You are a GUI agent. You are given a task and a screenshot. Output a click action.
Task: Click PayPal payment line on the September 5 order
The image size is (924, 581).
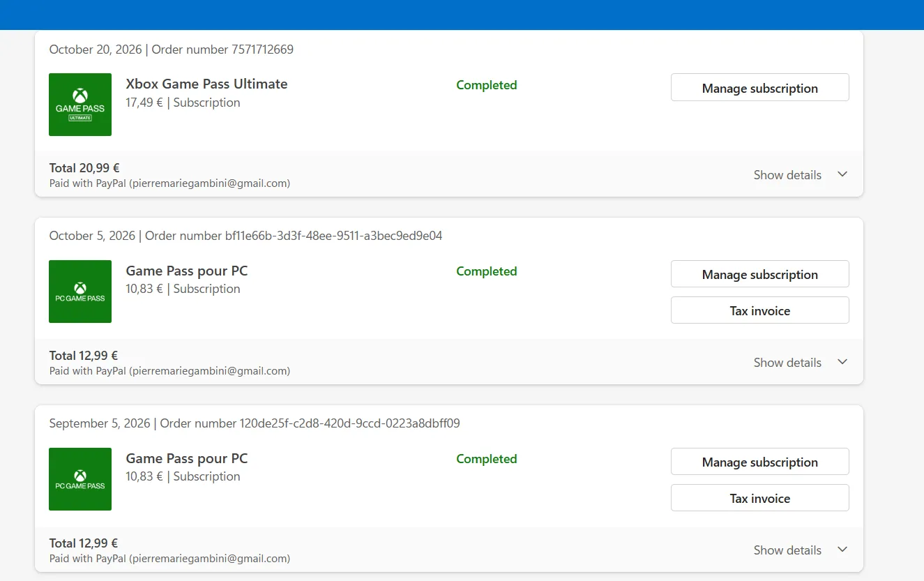coord(169,559)
